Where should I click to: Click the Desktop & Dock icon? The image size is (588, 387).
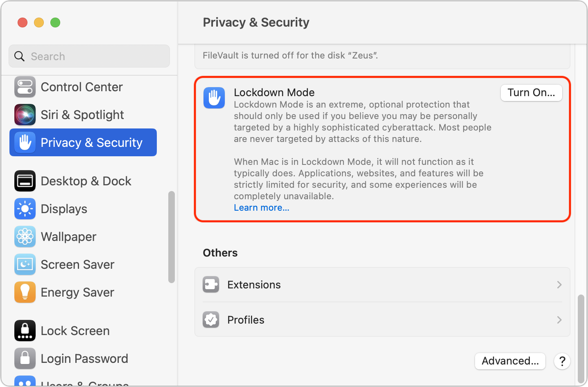click(x=25, y=181)
